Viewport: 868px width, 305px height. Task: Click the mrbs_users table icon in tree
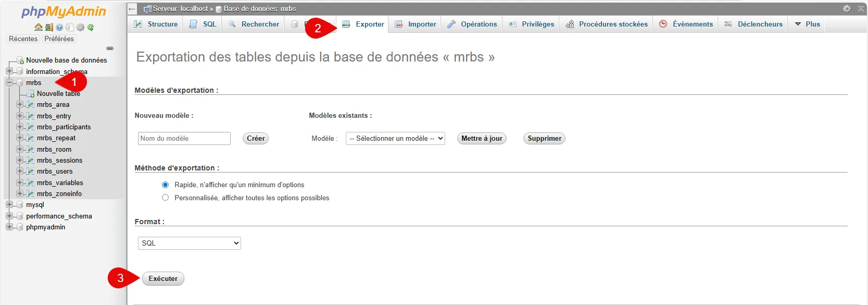pyautogui.click(x=30, y=172)
